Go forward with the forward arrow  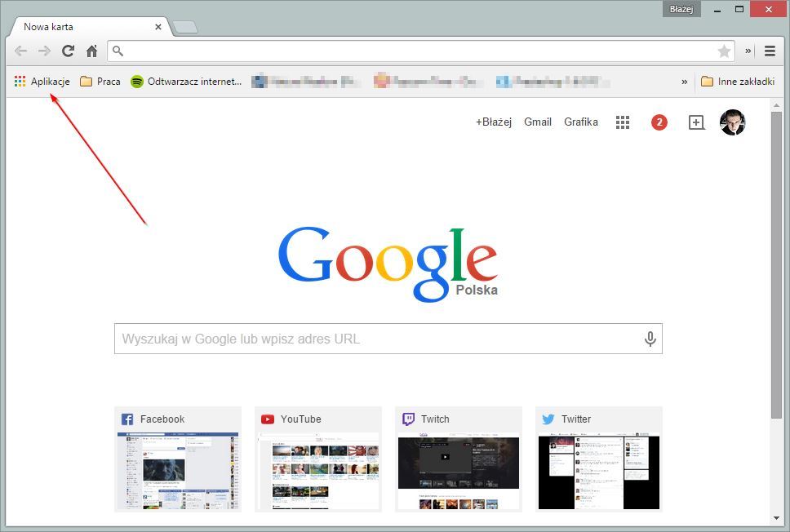click(x=44, y=51)
